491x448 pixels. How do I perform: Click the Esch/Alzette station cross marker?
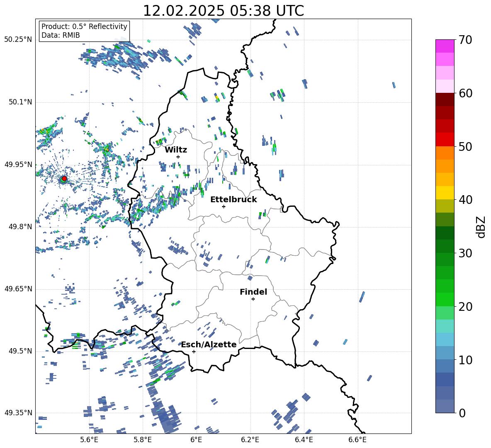(x=194, y=351)
